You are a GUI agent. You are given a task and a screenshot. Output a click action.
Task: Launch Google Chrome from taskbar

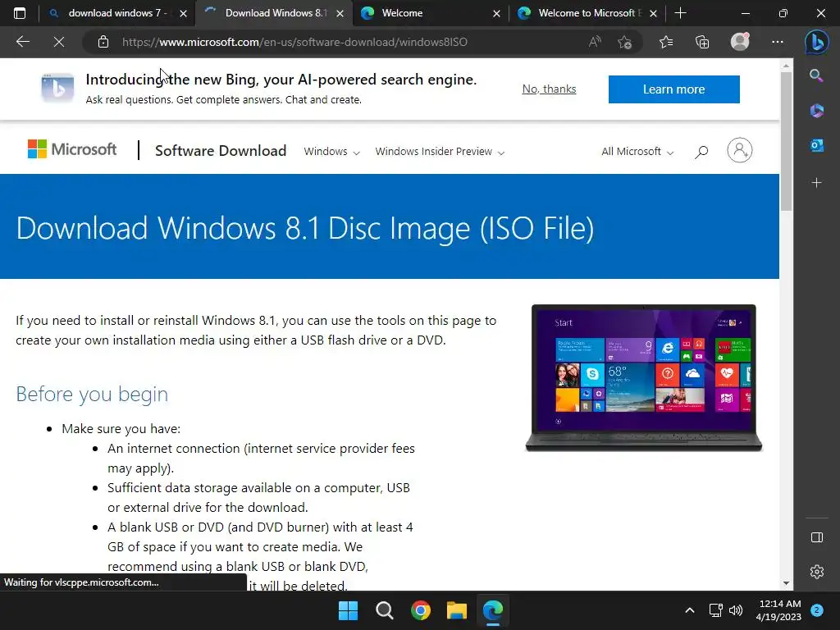[421, 610]
